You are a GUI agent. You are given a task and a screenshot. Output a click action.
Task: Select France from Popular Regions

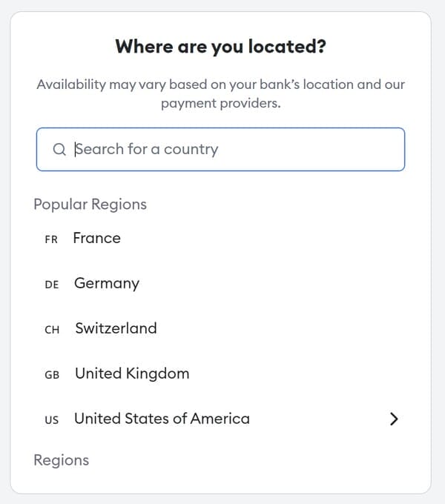click(x=96, y=239)
